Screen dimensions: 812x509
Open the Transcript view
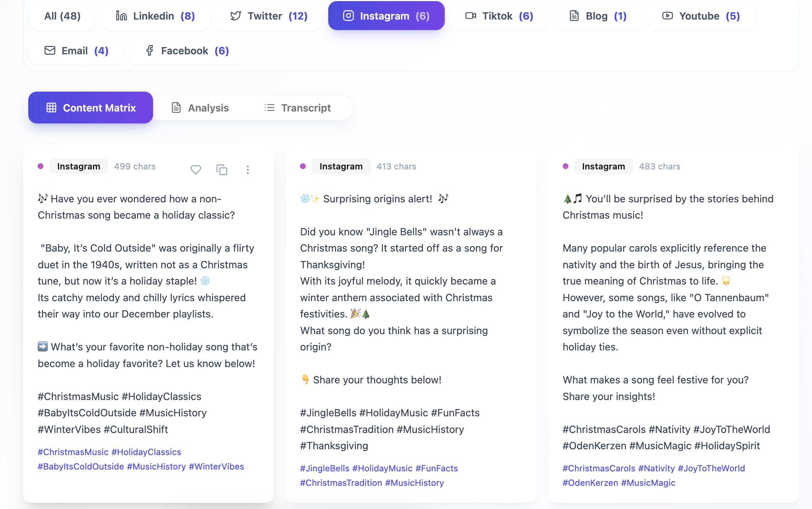(x=297, y=108)
